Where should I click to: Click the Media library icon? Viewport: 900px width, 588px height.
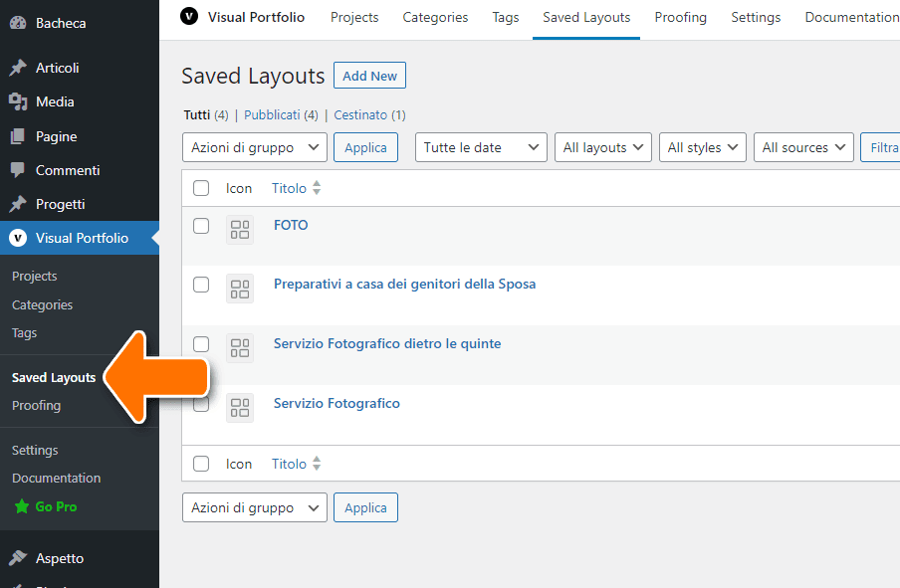(18, 101)
